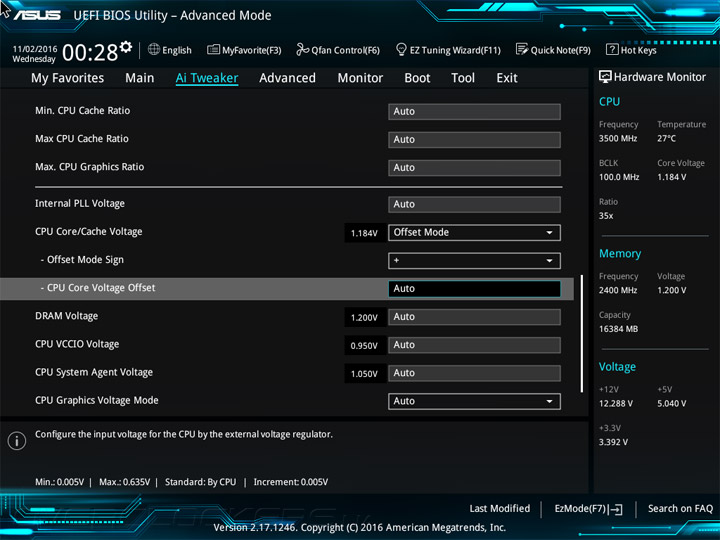
Task: Click the 11/02/2016 date text
Action: point(34,49)
